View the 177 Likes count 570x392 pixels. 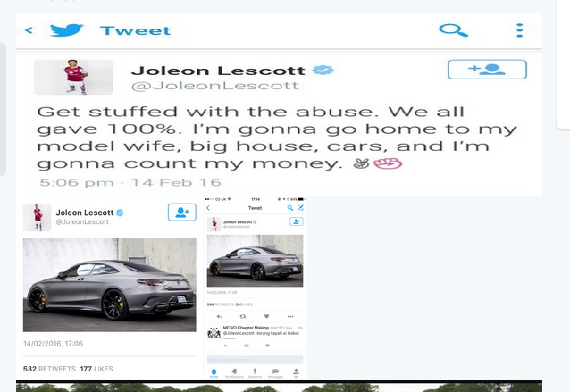[96, 369]
